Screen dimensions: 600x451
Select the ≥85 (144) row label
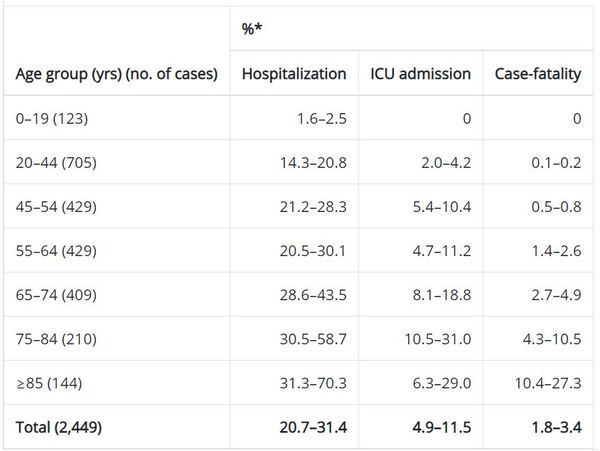click(x=50, y=382)
